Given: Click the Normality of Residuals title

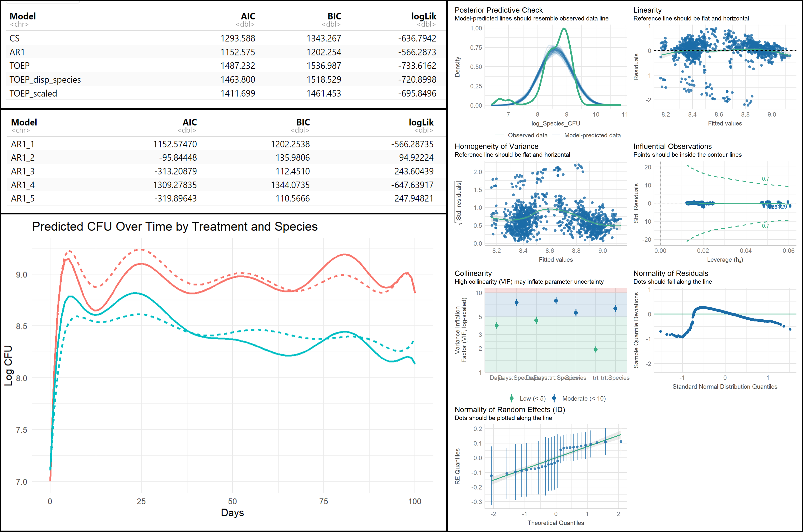Looking at the screenshot, I should 670,273.
